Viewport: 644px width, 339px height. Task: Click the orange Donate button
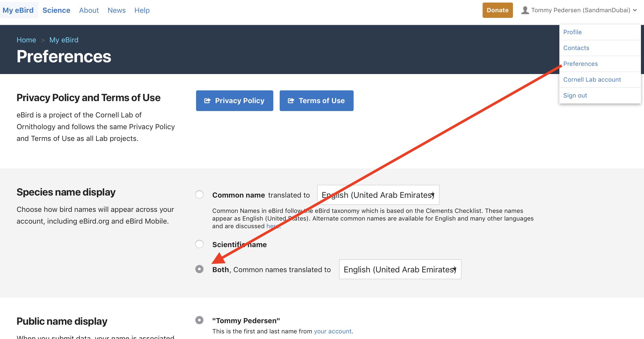[497, 10]
